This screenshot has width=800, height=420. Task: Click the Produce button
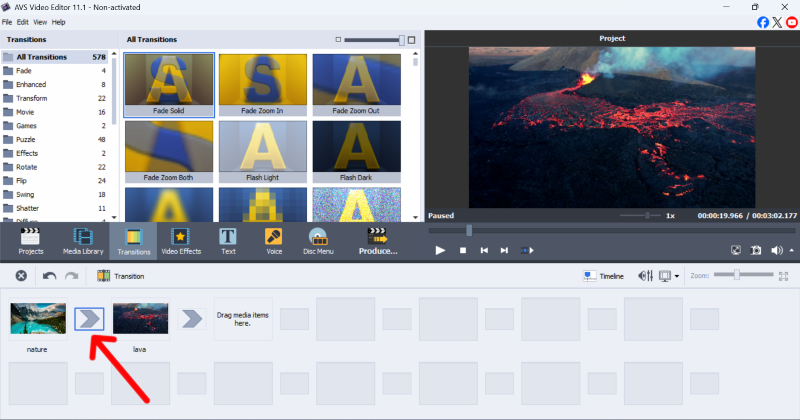click(x=377, y=241)
